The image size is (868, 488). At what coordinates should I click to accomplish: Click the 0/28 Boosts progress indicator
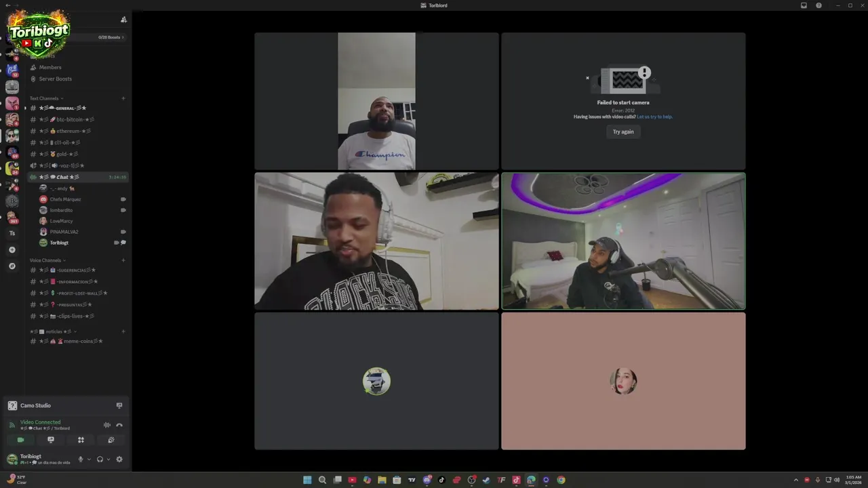(x=111, y=37)
